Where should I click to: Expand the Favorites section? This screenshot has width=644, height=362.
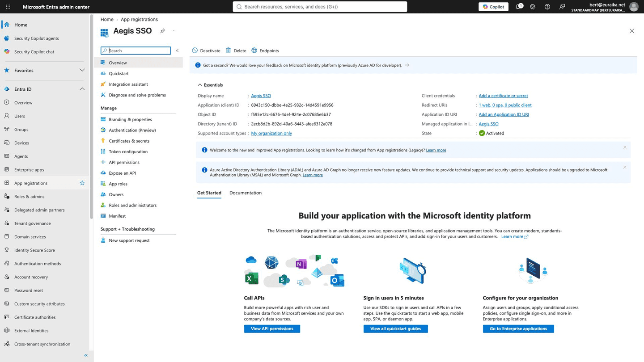point(82,70)
